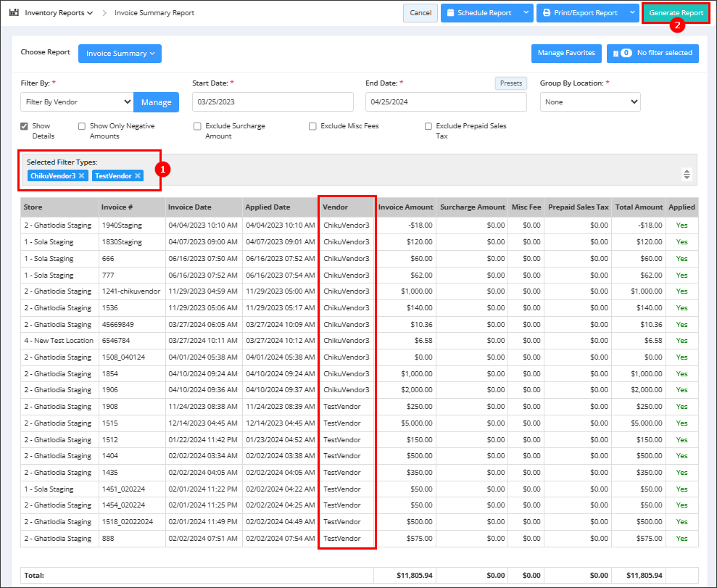Viewport: 717px width, 588px height.
Task: Click the Total Amount column header
Action: (x=639, y=207)
